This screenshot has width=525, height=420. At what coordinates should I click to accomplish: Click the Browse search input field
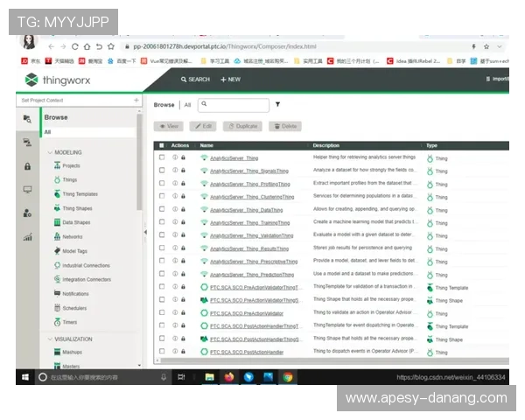point(236,105)
